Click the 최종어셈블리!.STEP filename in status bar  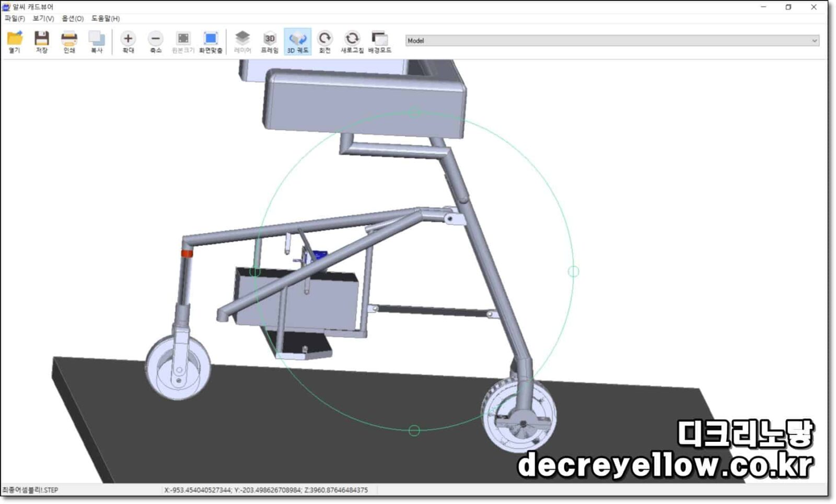point(30,490)
